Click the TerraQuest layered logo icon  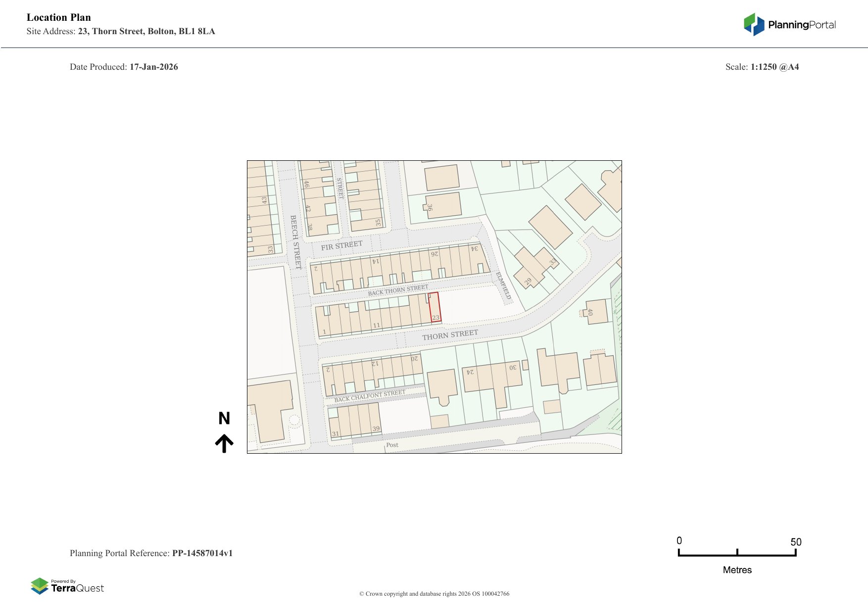click(40, 586)
